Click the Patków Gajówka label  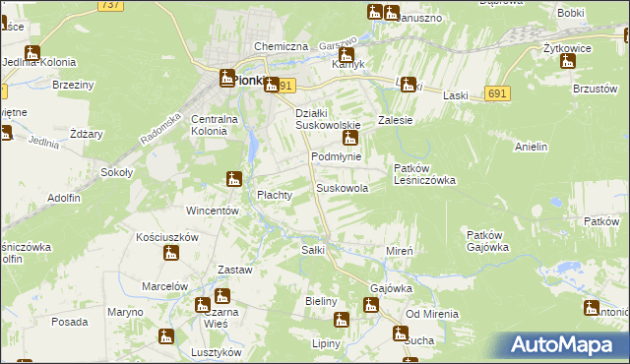click(x=488, y=241)
